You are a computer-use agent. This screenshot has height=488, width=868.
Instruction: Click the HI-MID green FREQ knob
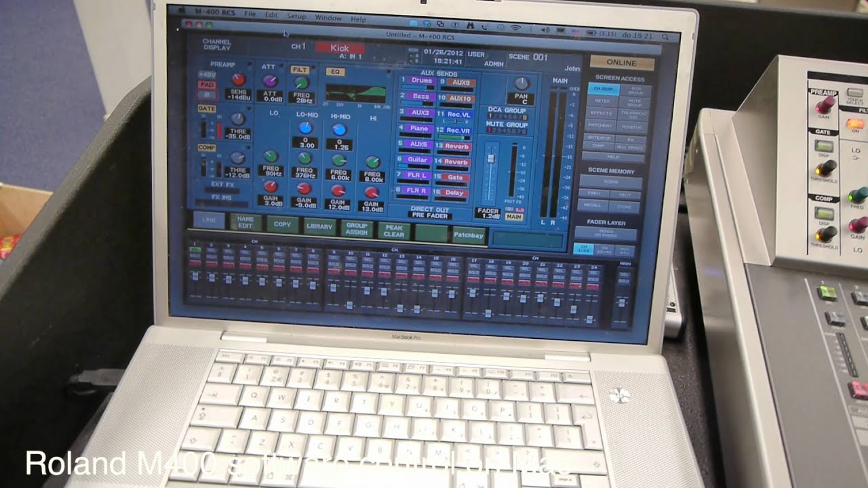click(339, 160)
